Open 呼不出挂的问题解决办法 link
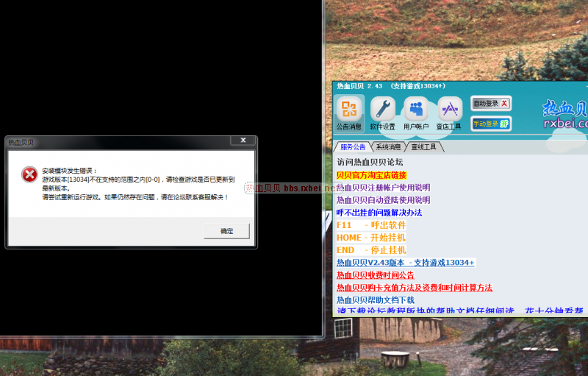This screenshot has height=376, width=588. point(379,213)
